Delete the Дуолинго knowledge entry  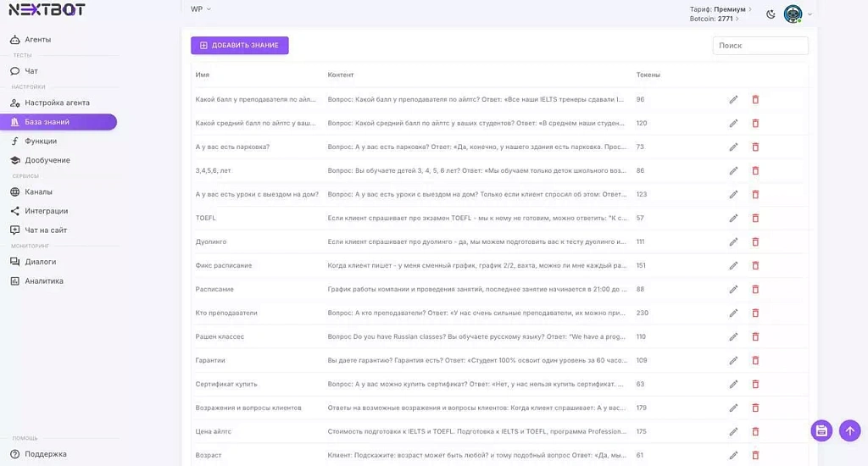(x=755, y=241)
